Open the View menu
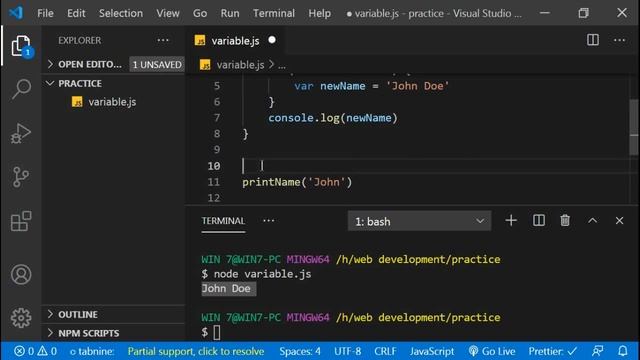This screenshot has width=640, height=360. pos(168,13)
